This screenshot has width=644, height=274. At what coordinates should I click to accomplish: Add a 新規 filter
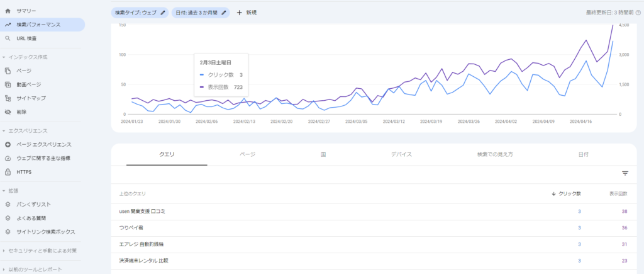(x=247, y=13)
